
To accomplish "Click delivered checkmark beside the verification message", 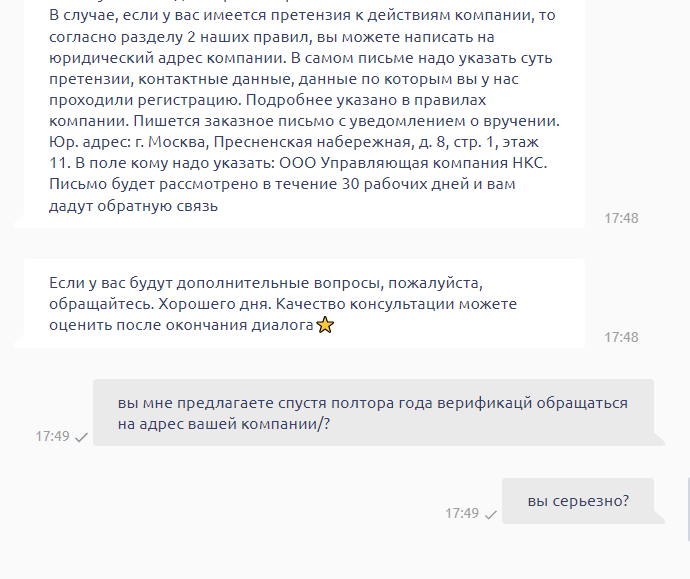I will point(81,437).
